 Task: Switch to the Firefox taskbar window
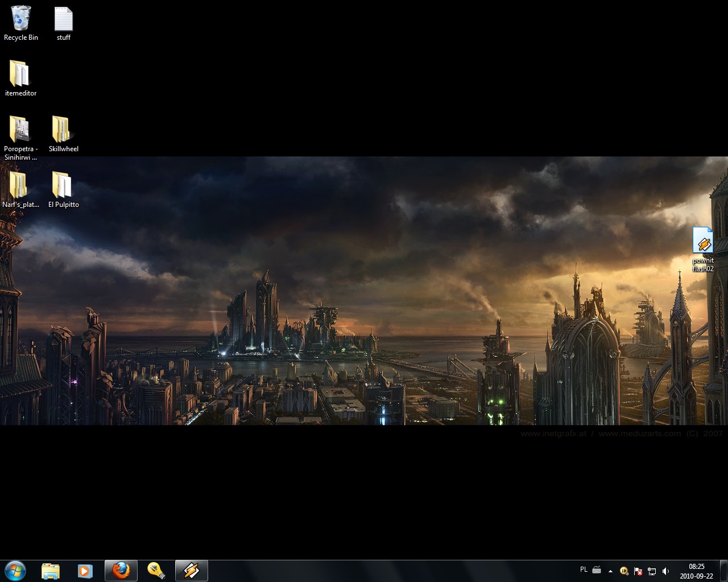pos(121,571)
